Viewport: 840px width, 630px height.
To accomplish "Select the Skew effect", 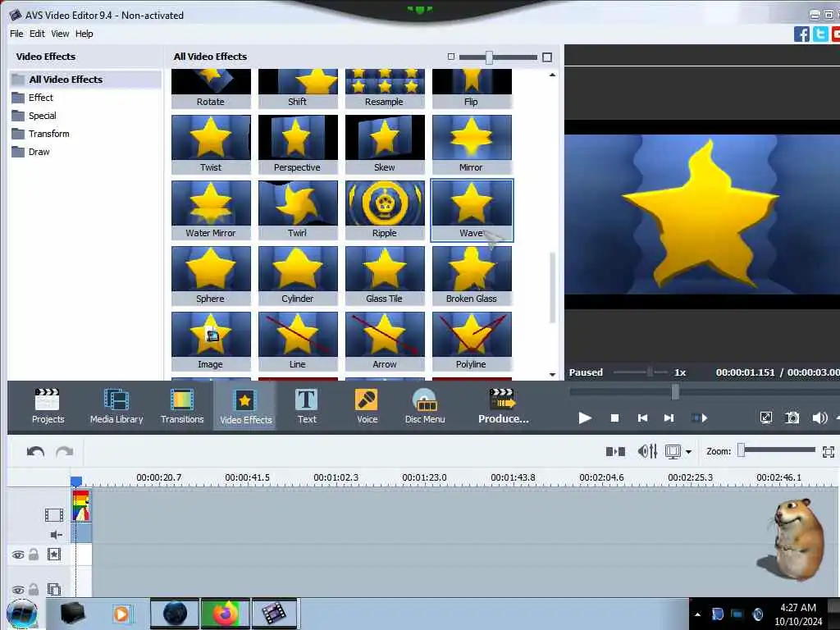I will pyautogui.click(x=385, y=144).
